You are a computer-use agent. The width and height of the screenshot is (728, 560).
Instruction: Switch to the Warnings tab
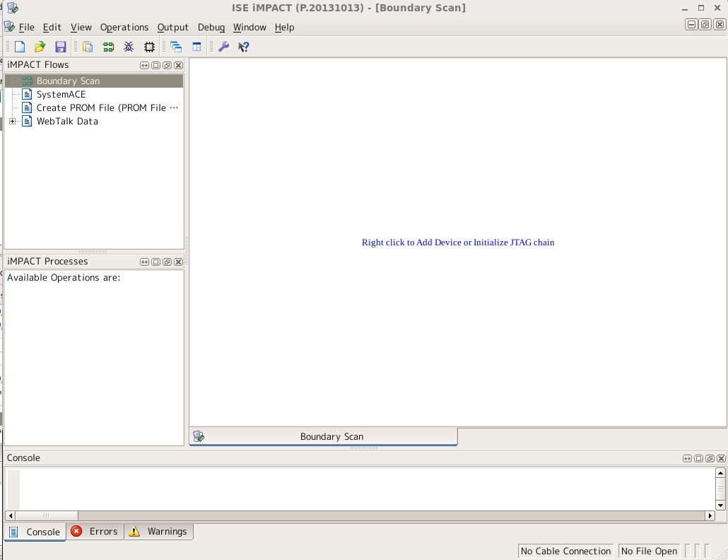(159, 532)
